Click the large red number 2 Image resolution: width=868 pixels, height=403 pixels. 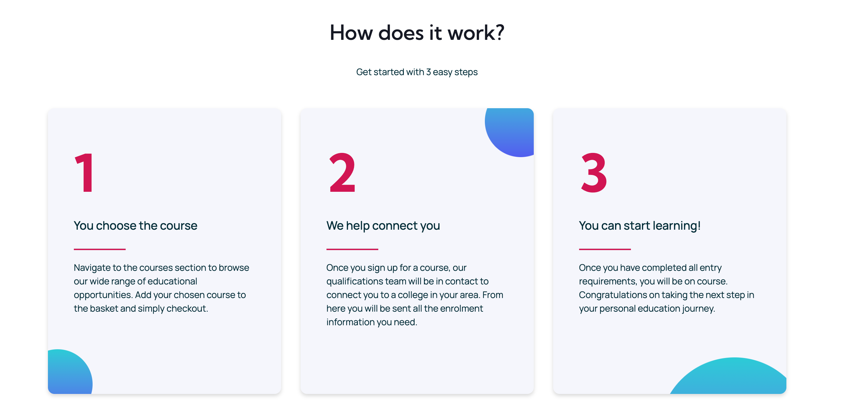tap(342, 173)
